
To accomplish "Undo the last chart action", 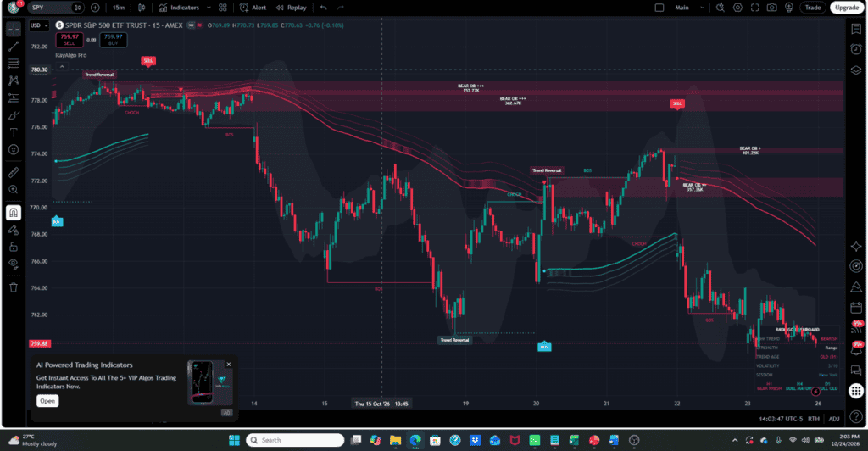I will click(323, 7).
